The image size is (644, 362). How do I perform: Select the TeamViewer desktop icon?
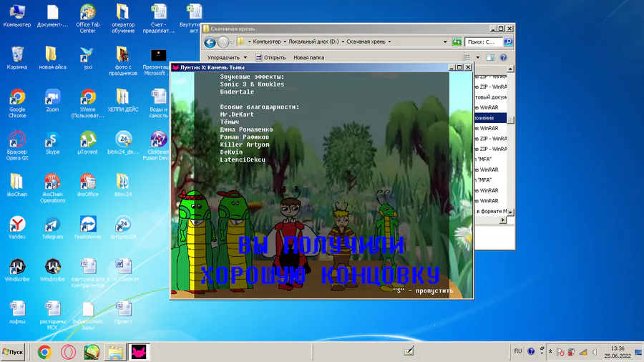[87, 227]
